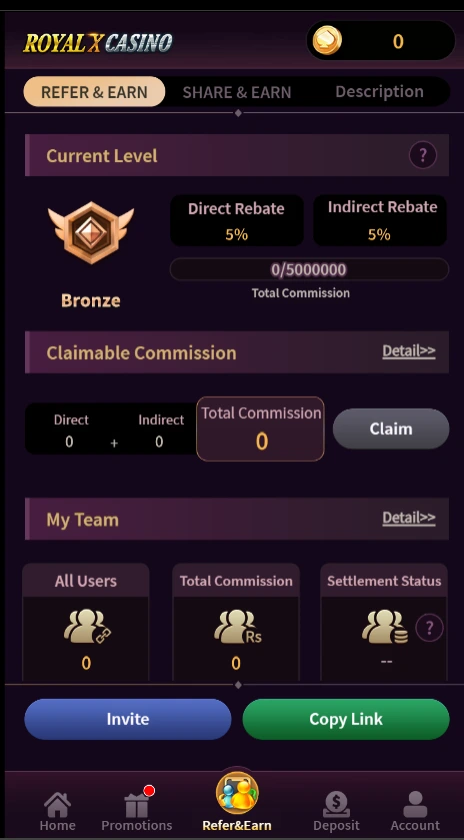Select the REFER & EARN tab

94,92
